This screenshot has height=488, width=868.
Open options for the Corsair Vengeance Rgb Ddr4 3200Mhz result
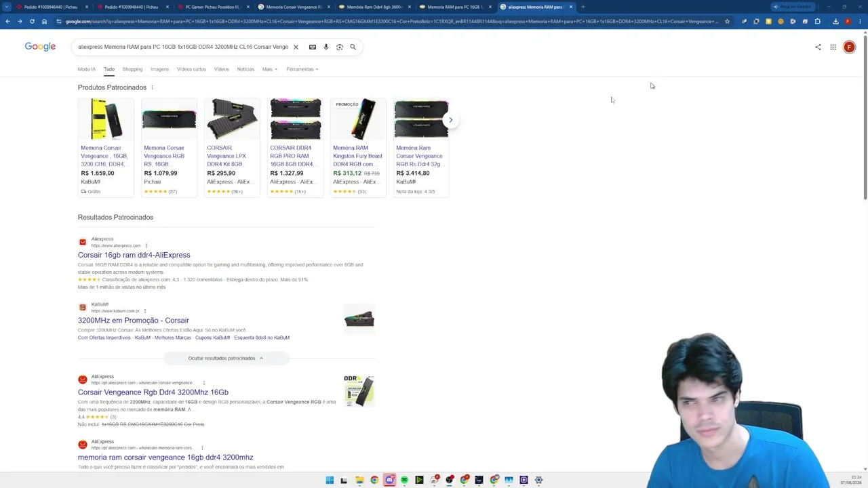(x=203, y=383)
